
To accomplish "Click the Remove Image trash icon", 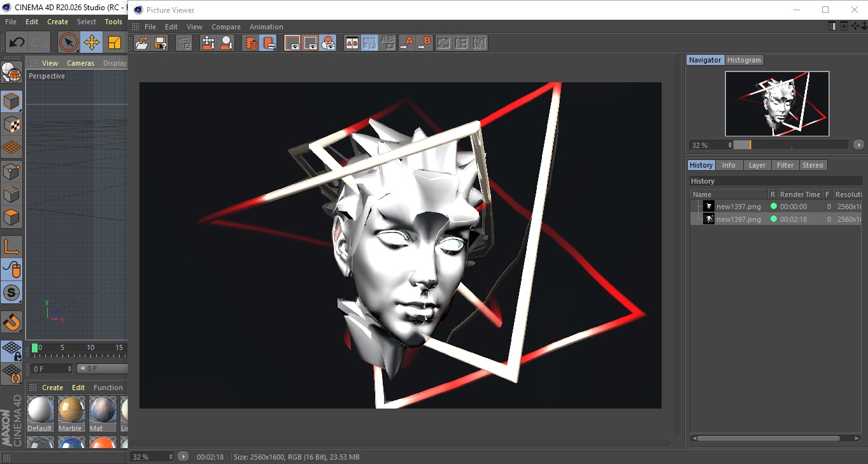I will (x=251, y=43).
